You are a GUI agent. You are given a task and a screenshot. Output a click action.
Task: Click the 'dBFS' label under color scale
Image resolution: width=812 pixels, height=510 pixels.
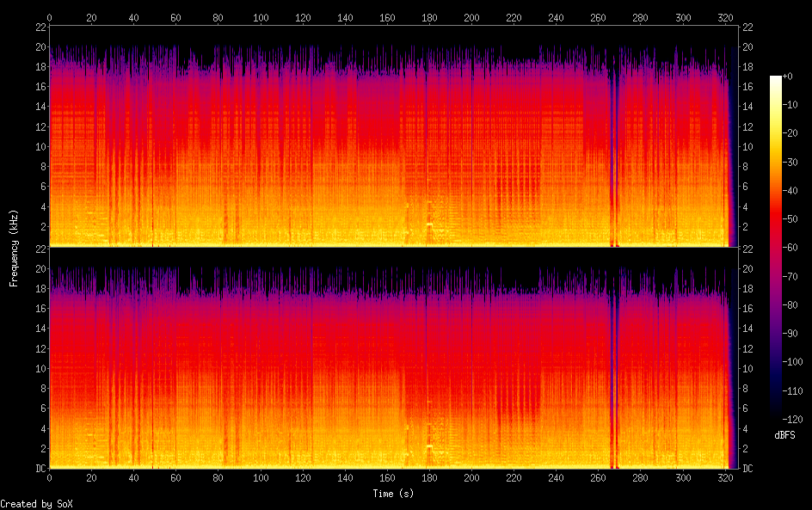point(784,435)
